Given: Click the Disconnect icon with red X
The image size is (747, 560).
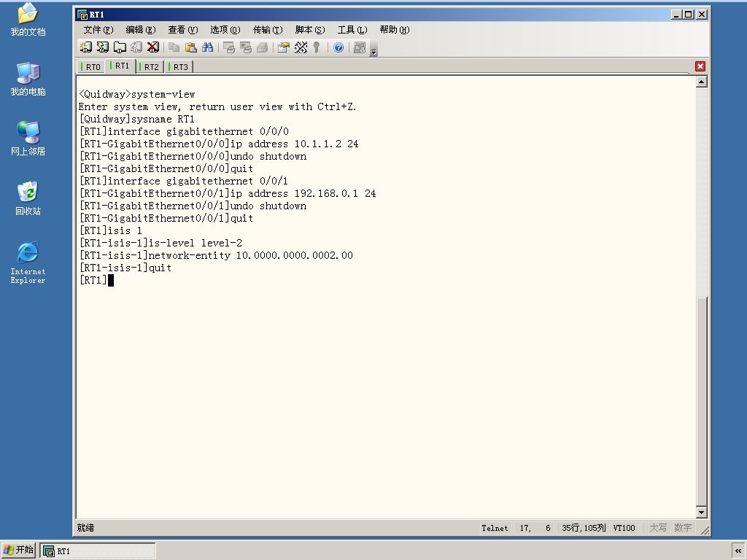Looking at the screenshot, I should click(153, 47).
